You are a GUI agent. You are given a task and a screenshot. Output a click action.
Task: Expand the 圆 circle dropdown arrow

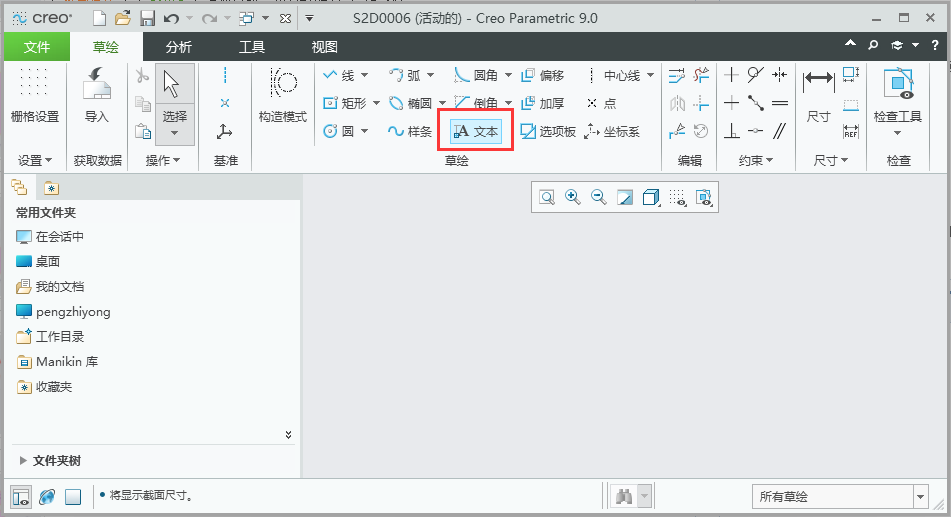click(x=365, y=131)
